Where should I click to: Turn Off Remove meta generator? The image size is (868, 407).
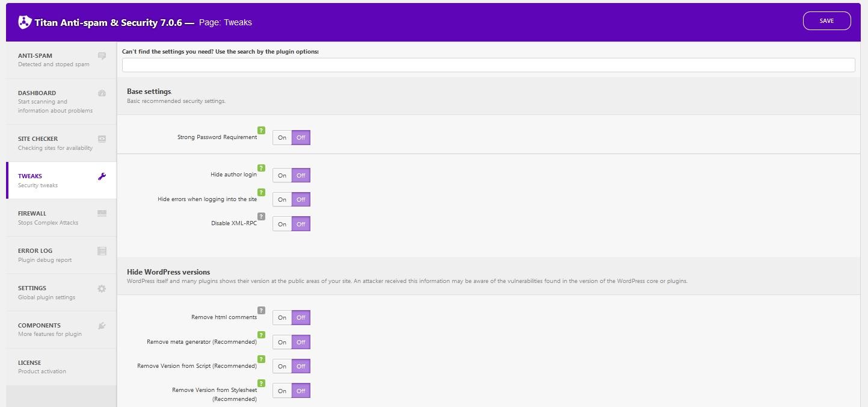pyautogui.click(x=301, y=342)
